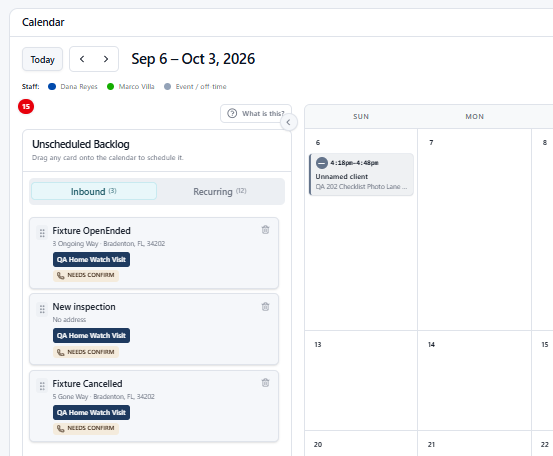The width and height of the screenshot is (553, 456).
Task: Select day 7 in the calendar
Action: pos(431,142)
